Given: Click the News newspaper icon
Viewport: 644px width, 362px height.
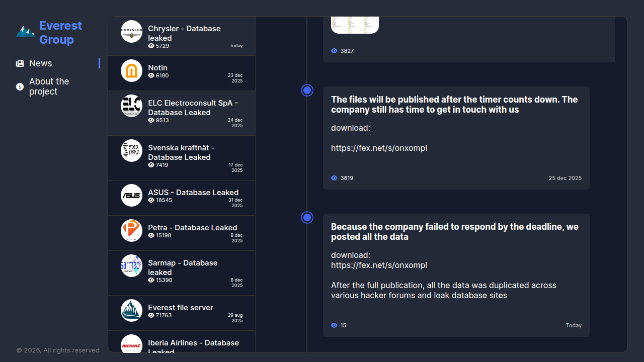Looking at the screenshot, I should 20,64.
